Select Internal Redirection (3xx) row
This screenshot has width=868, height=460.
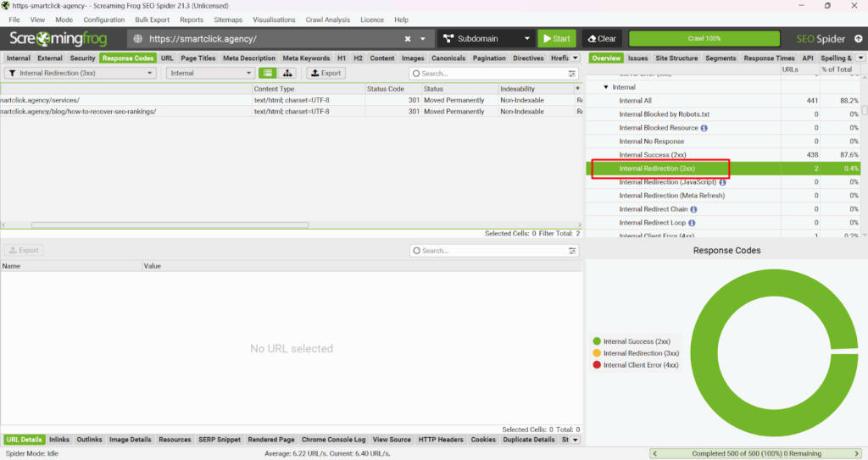point(722,169)
